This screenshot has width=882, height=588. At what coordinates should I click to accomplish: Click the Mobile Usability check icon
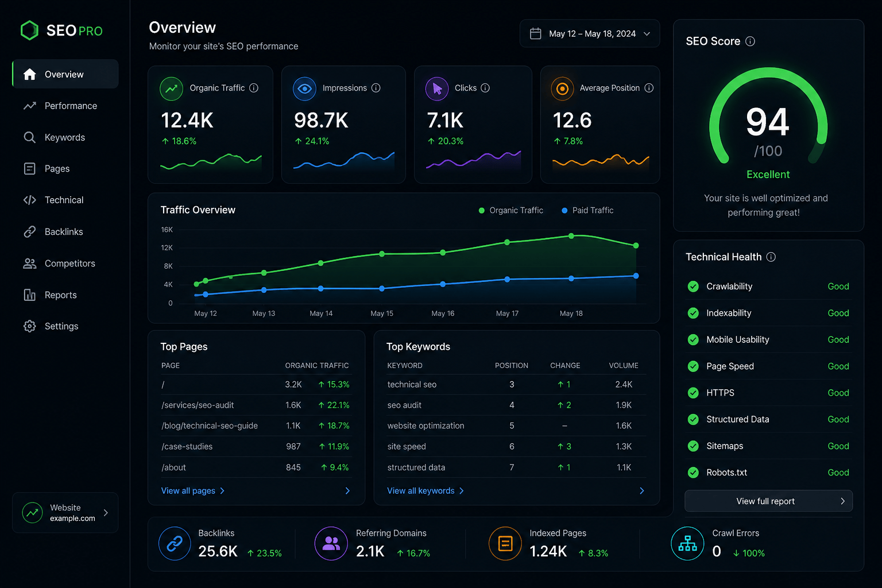click(693, 339)
